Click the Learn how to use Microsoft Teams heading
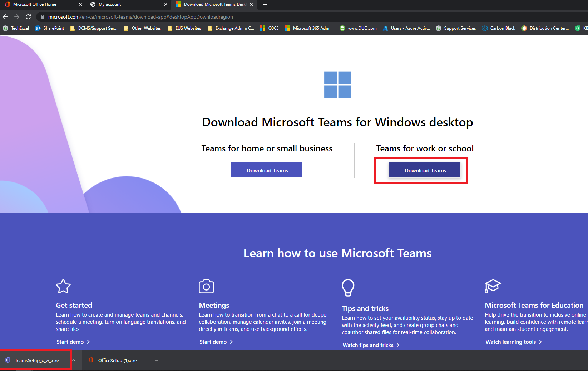 coord(337,253)
